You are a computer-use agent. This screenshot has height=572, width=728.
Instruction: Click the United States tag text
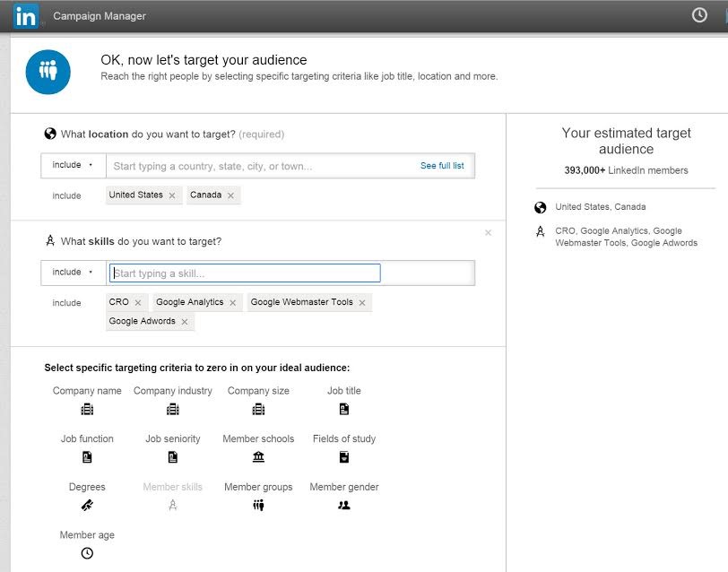coord(135,195)
